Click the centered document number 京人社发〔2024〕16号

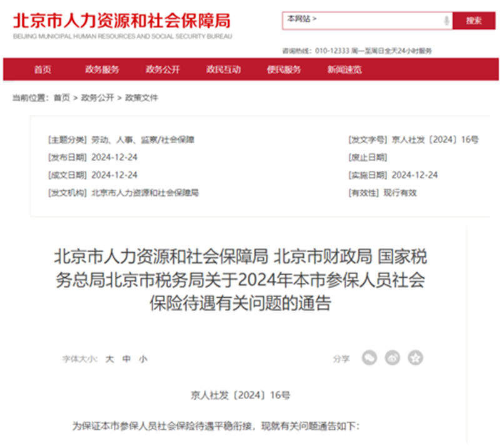(241, 395)
